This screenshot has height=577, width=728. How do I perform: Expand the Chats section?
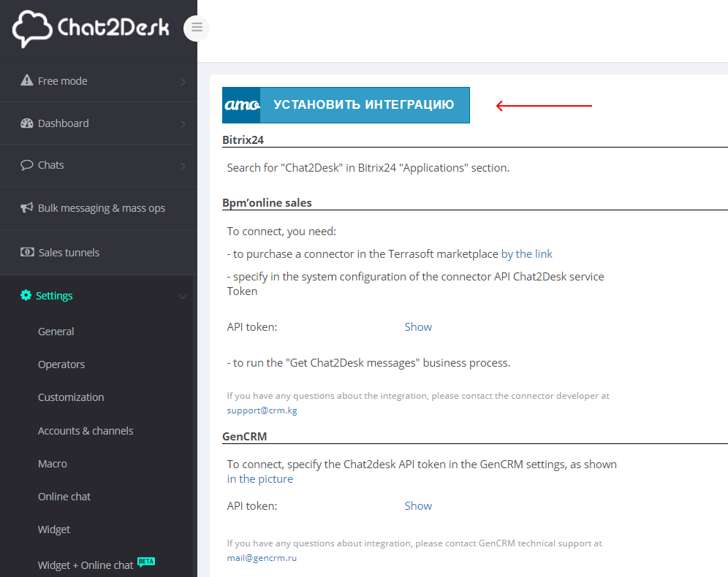183,164
